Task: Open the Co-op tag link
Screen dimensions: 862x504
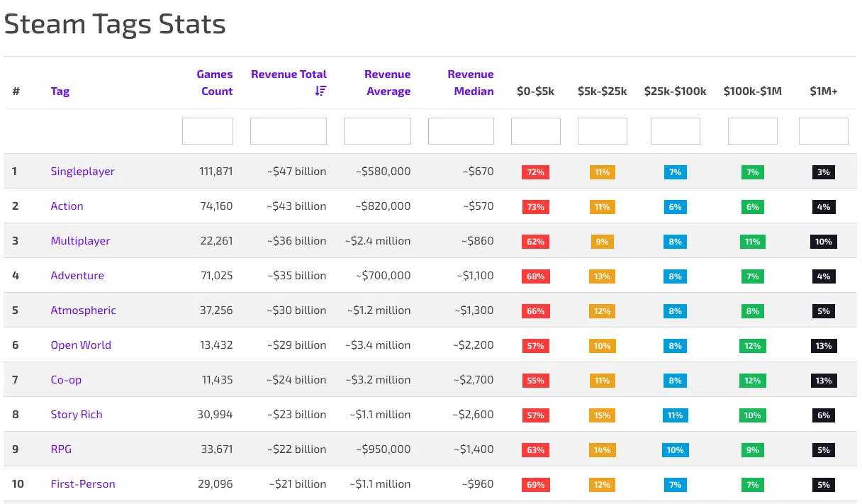Action: pyautogui.click(x=66, y=380)
